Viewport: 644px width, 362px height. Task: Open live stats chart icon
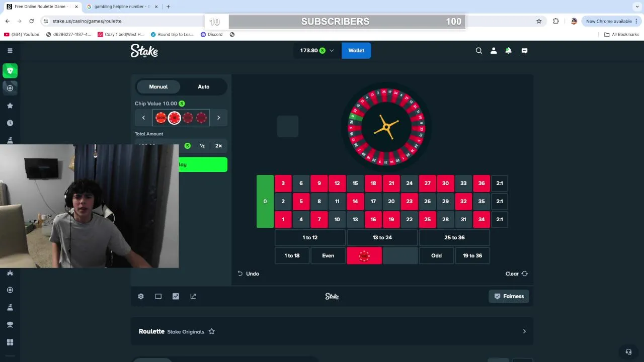(176, 296)
